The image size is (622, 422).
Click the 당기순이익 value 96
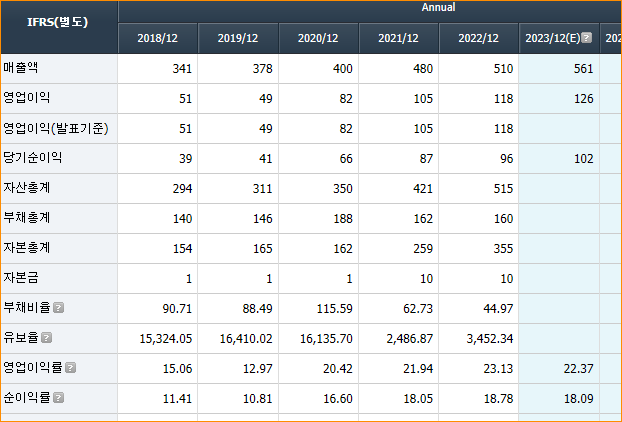(x=506, y=159)
